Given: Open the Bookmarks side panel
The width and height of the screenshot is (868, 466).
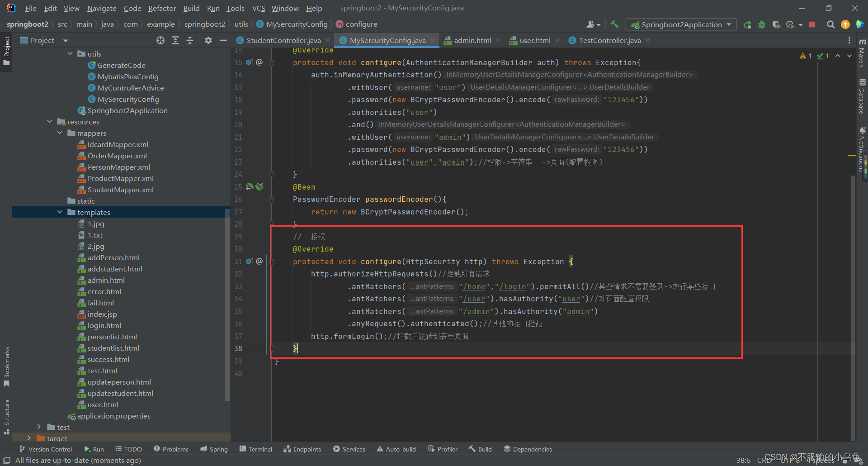Looking at the screenshot, I should coord(6,367).
